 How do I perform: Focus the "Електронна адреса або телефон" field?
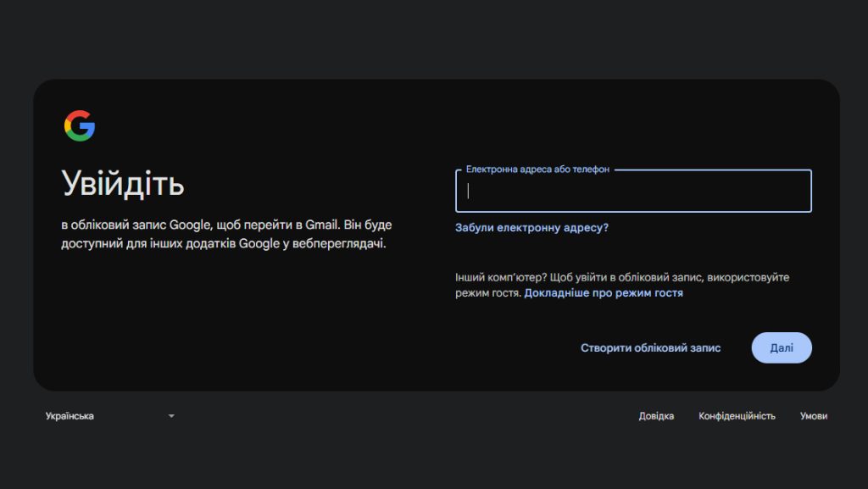click(x=633, y=191)
